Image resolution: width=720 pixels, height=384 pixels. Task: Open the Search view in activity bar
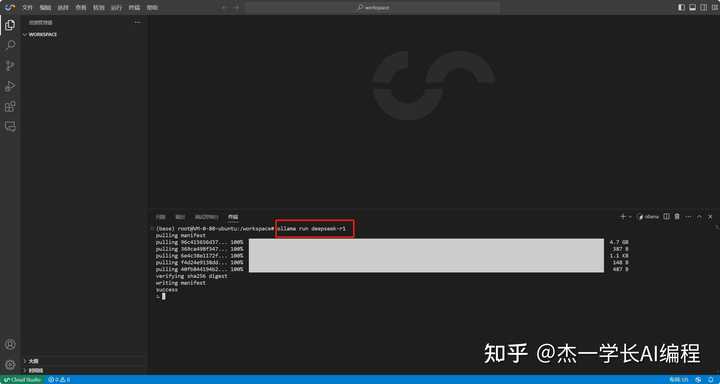point(10,45)
